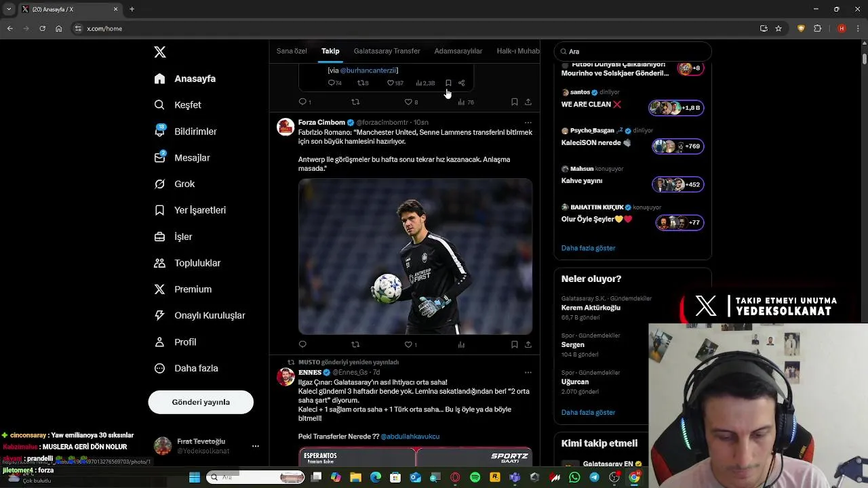868x488 pixels.
Task: Open Profil page
Action: coord(175,342)
